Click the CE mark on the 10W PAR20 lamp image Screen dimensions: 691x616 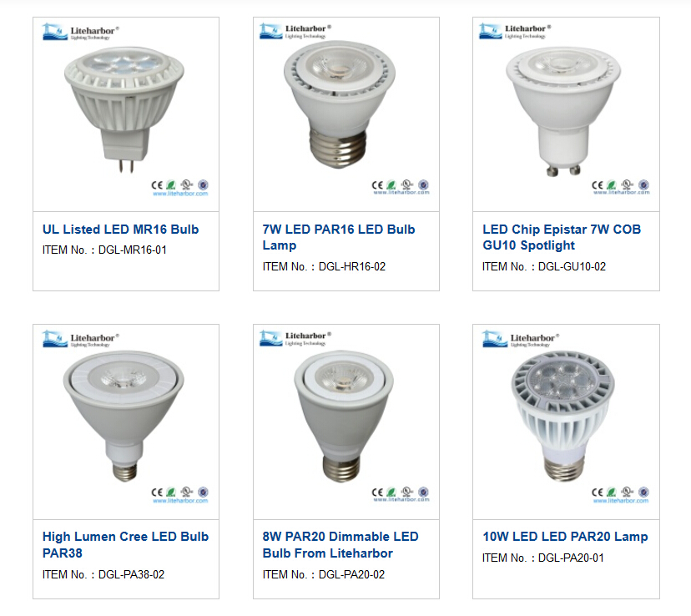[598, 492]
